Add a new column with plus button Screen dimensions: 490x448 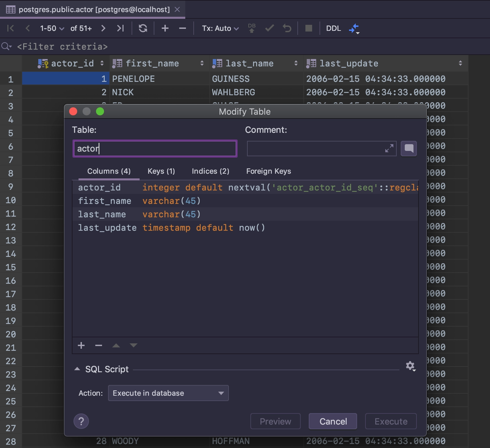(x=81, y=345)
